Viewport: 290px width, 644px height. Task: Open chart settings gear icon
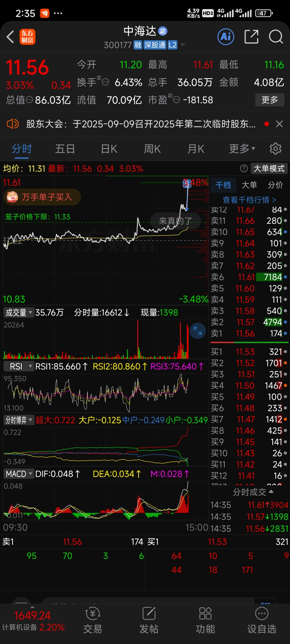pos(275,149)
